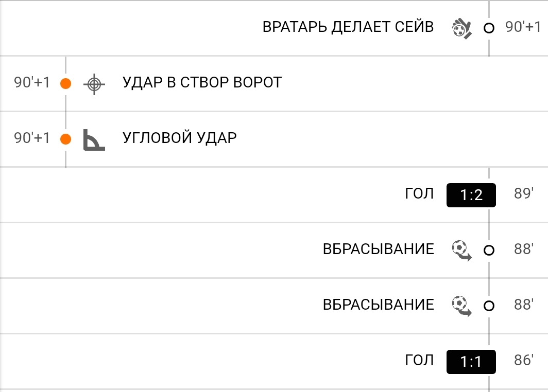Screen dimensions: 548x392
Task: Click the 89' minute label
Action: click(523, 193)
